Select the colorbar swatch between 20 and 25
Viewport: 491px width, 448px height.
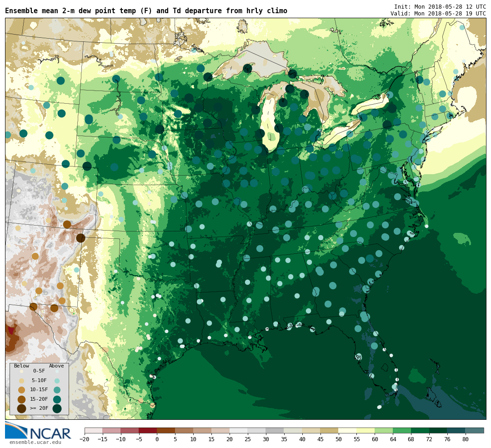(239, 430)
